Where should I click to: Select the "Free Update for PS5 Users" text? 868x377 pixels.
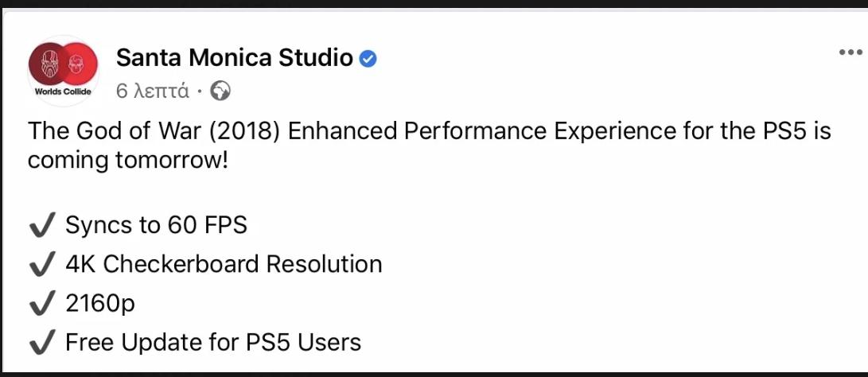[x=213, y=342]
